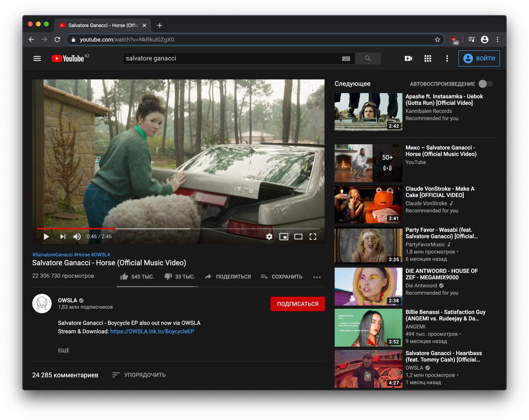Open УПОРЯДОЧИТЬ comment sort dropdown
Image resolution: width=529 pixels, height=420 pixels.
pos(139,375)
